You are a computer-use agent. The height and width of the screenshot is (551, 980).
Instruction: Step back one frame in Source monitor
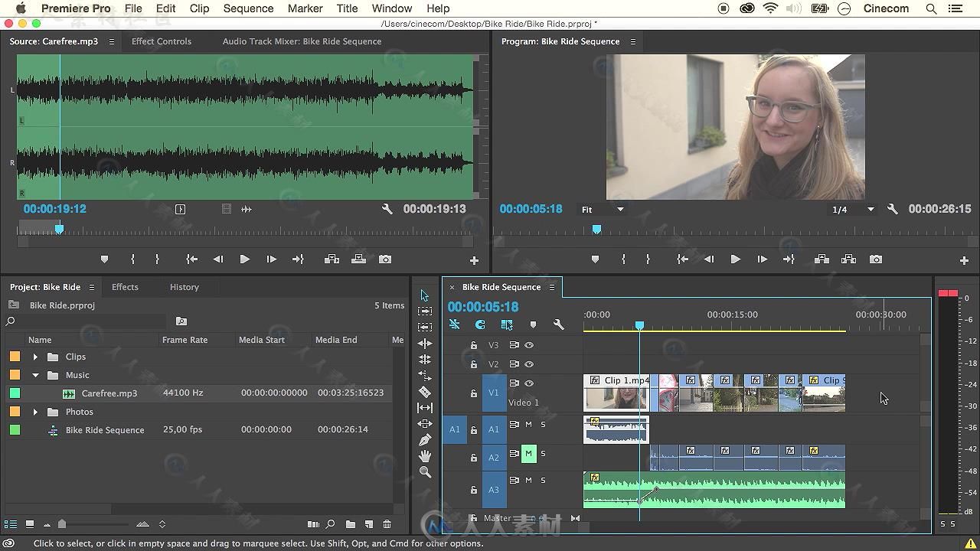point(218,259)
